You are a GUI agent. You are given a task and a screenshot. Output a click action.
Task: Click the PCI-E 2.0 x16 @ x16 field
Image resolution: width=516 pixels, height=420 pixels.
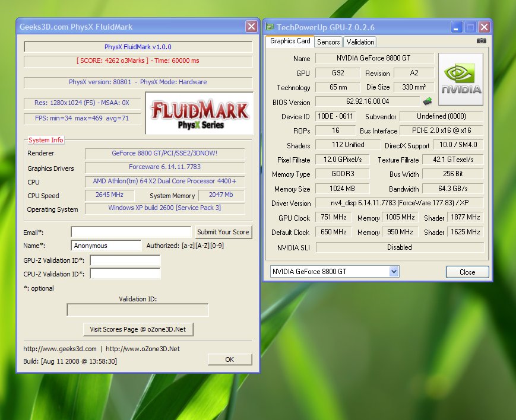pyautogui.click(x=441, y=131)
